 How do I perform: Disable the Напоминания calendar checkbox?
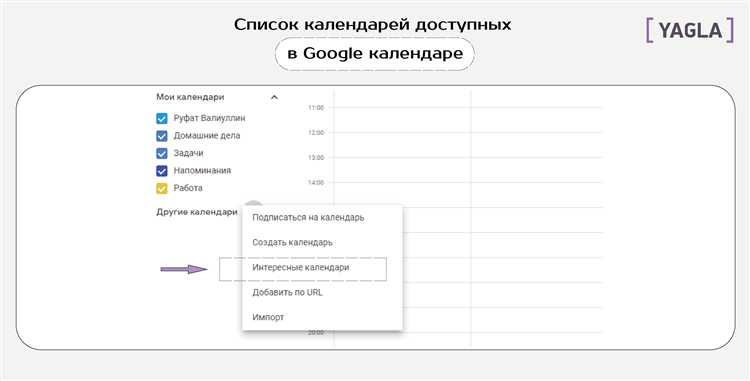pos(162,171)
